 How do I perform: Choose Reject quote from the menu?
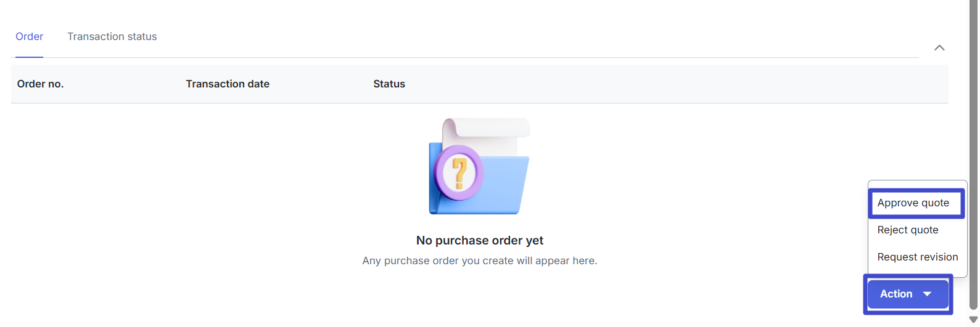click(x=907, y=230)
